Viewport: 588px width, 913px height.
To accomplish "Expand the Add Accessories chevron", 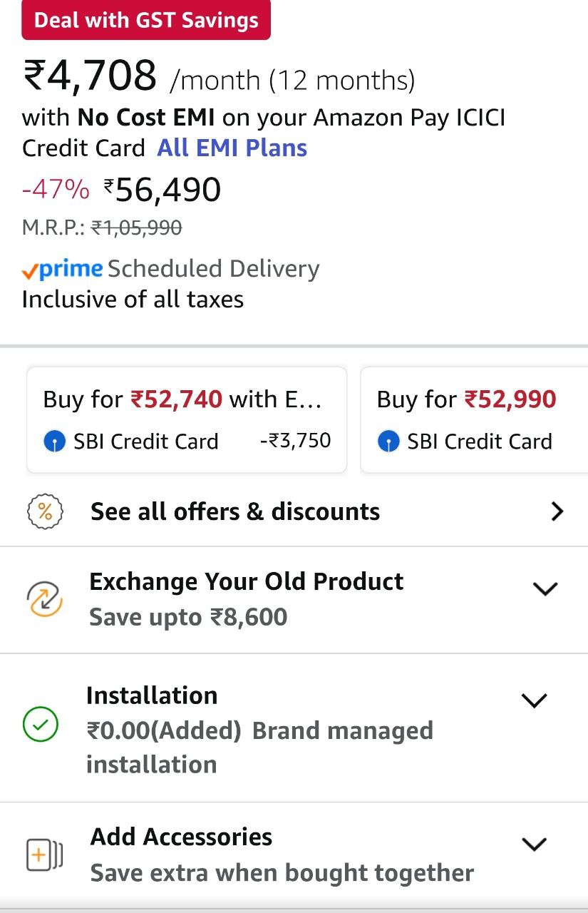I will pos(534,845).
